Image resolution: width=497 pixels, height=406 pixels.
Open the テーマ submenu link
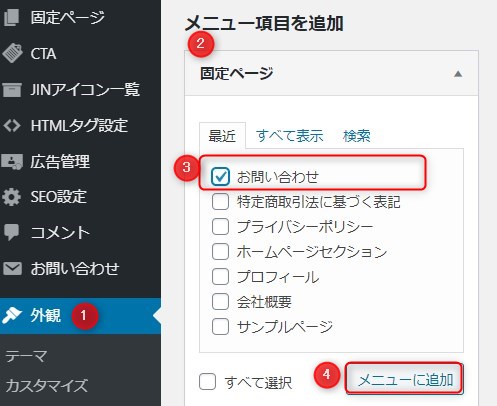pos(26,356)
